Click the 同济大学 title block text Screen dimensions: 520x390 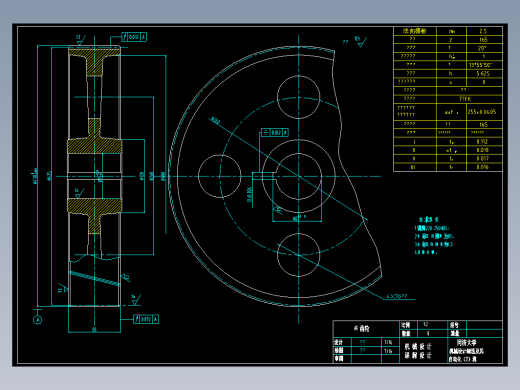point(466,342)
